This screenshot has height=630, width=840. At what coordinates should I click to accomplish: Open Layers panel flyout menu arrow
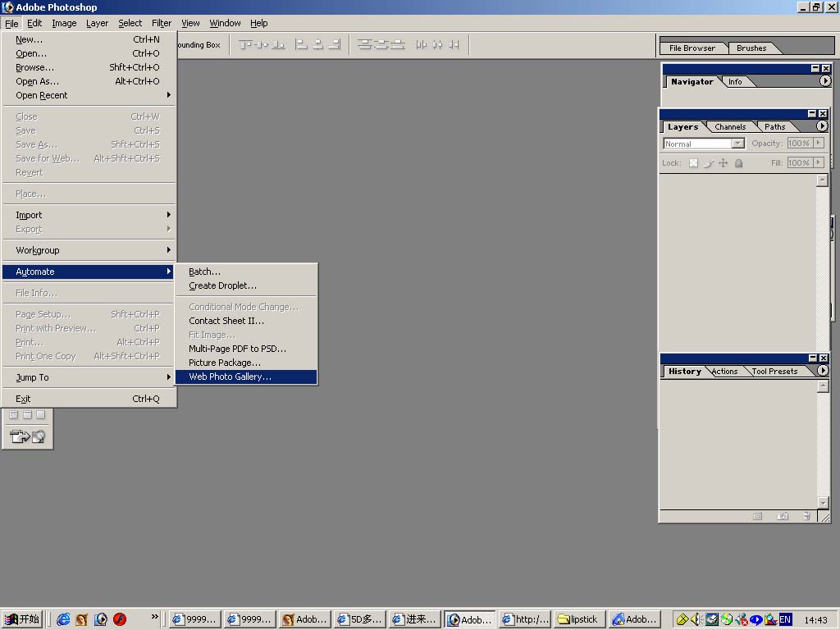tap(822, 126)
